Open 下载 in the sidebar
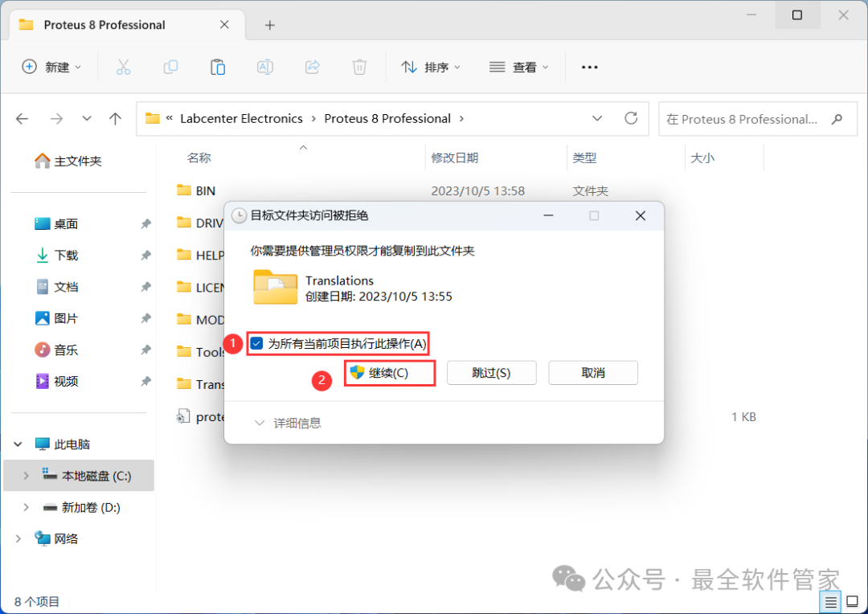 click(x=56, y=256)
